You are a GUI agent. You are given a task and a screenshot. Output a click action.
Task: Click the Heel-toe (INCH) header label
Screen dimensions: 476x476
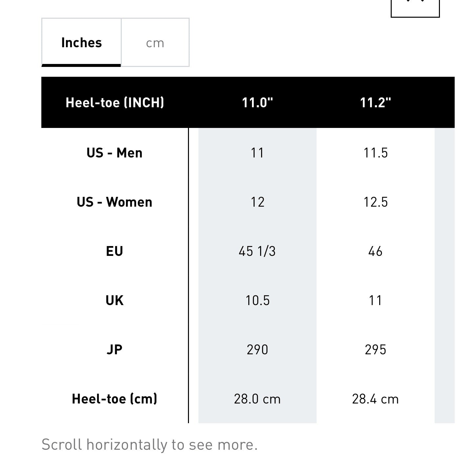point(115,102)
